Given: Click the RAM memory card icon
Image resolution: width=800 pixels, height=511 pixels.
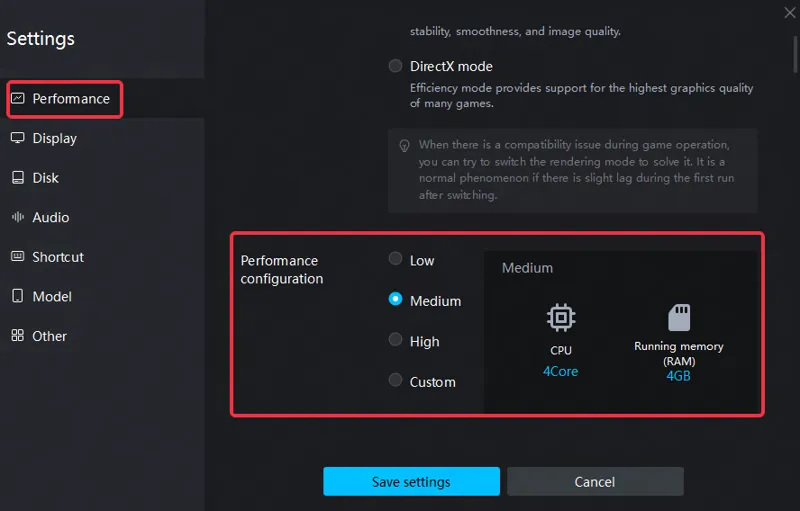Looking at the screenshot, I should [x=679, y=317].
